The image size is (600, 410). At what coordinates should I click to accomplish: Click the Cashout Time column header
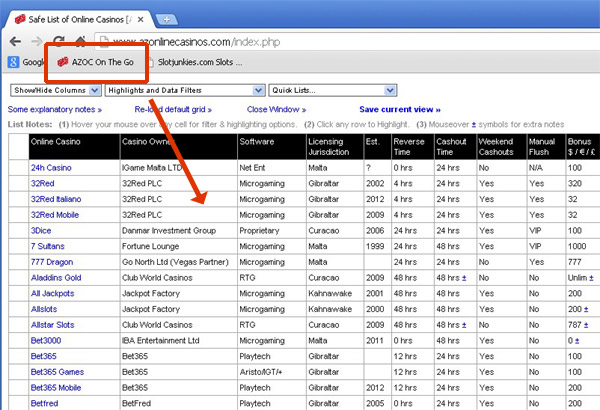point(455,147)
